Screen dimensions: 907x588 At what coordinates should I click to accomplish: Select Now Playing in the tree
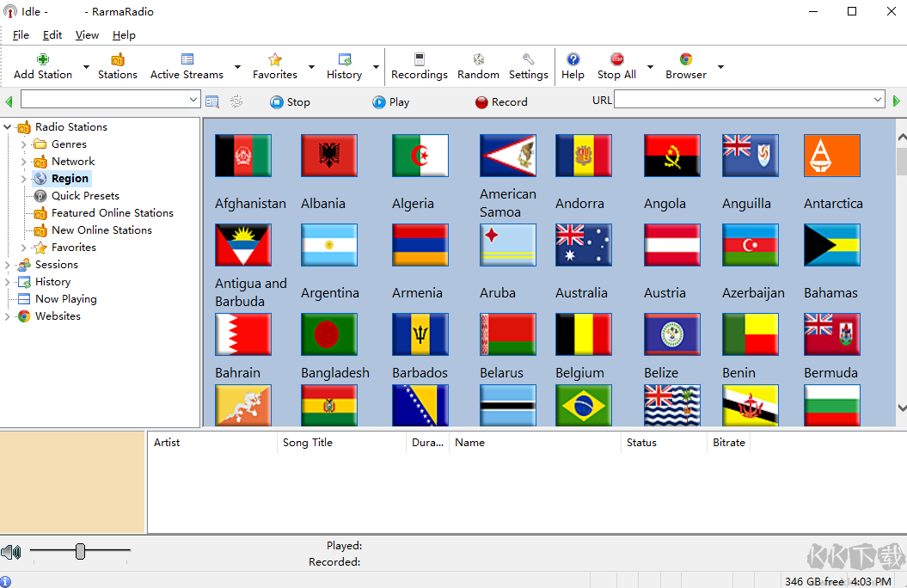[x=65, y=299]
